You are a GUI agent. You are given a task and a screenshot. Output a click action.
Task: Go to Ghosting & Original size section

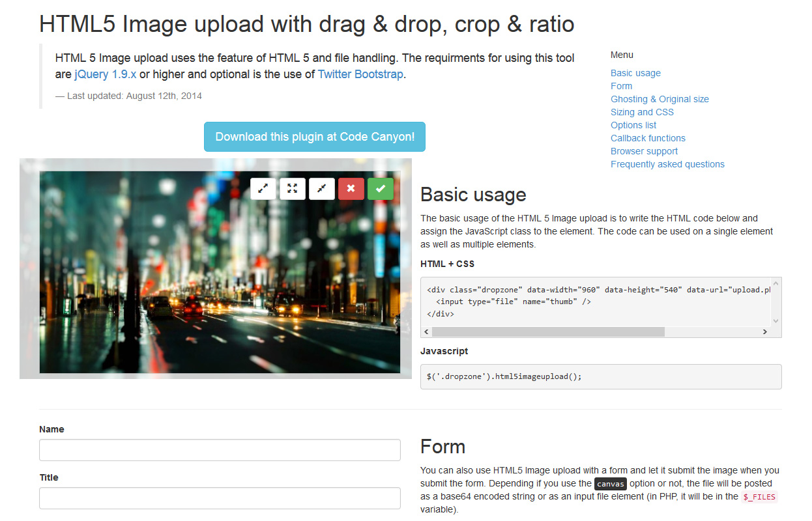coord(660,99)
